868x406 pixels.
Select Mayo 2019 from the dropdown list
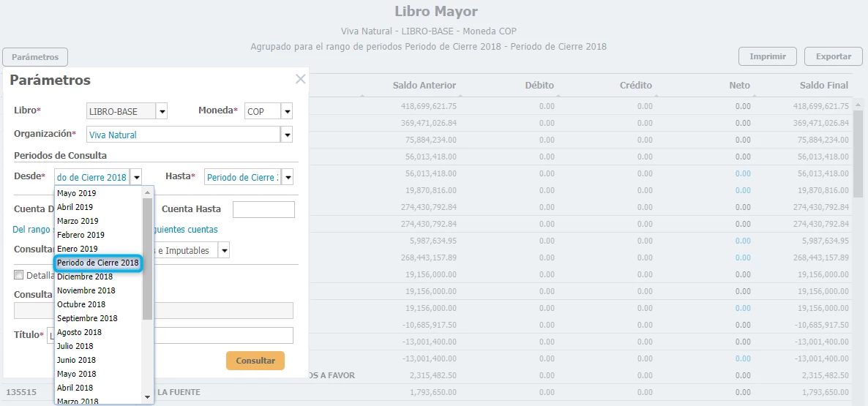(77, 193)
